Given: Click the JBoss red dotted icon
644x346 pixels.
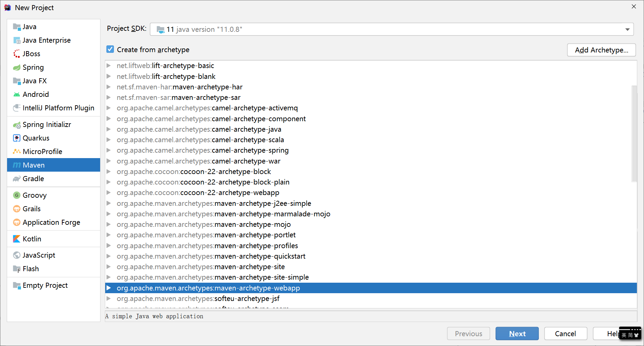Looking at the screenshot, I should pyautogui.click(x=17, y=54).
